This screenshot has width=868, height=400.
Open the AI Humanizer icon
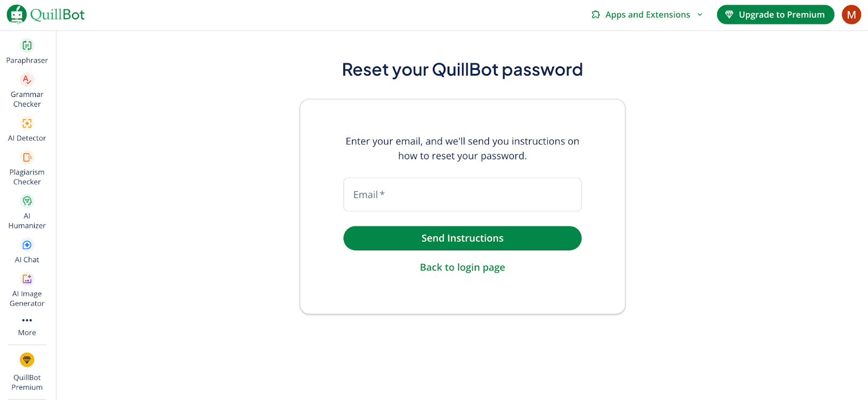tap(27, 201)
